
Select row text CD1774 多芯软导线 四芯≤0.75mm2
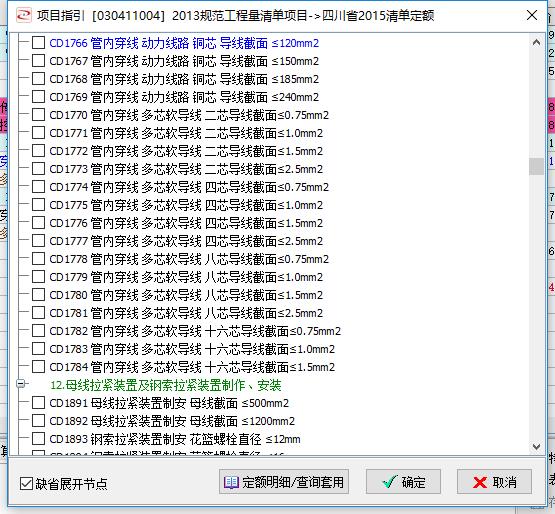point(189,187)
